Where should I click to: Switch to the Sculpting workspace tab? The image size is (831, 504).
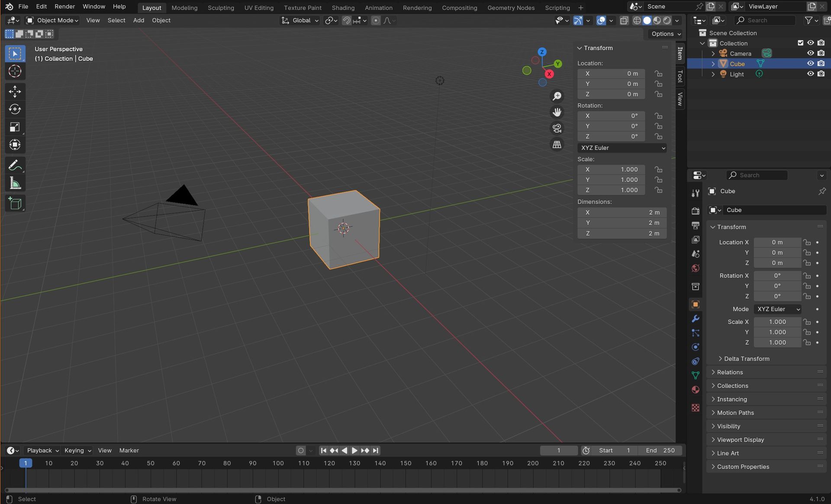pos(221,8)
